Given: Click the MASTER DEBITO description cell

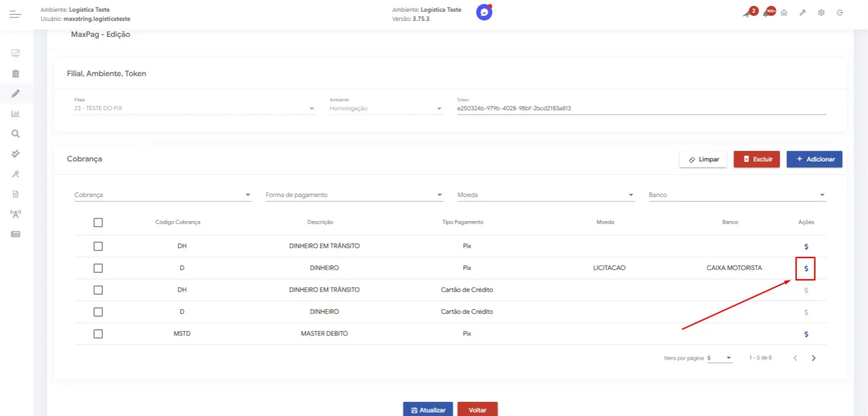Looking at the screenshot, I should pos(325,333).
